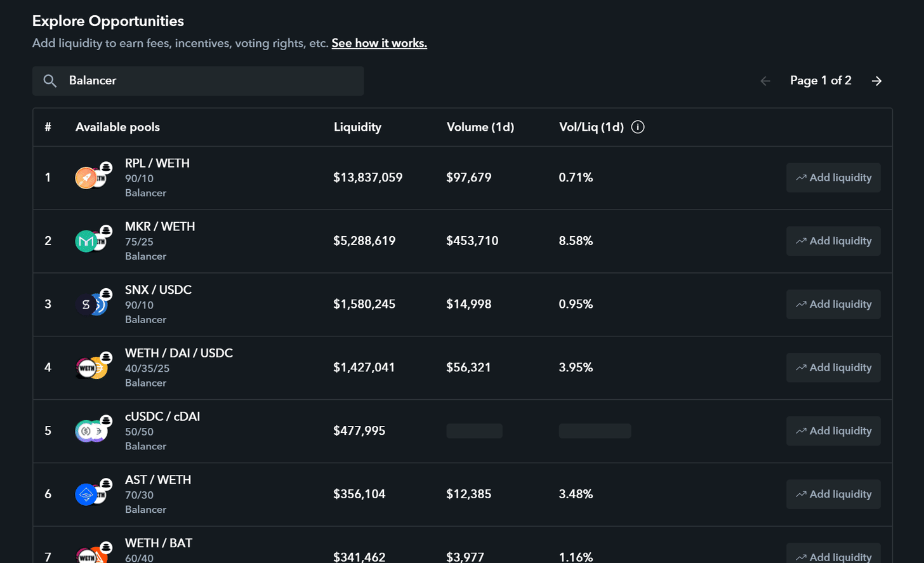Image resolution: width=924 pixels, height=563 pixels.
Task: Focus the Balancer search field
Action: 209,81
